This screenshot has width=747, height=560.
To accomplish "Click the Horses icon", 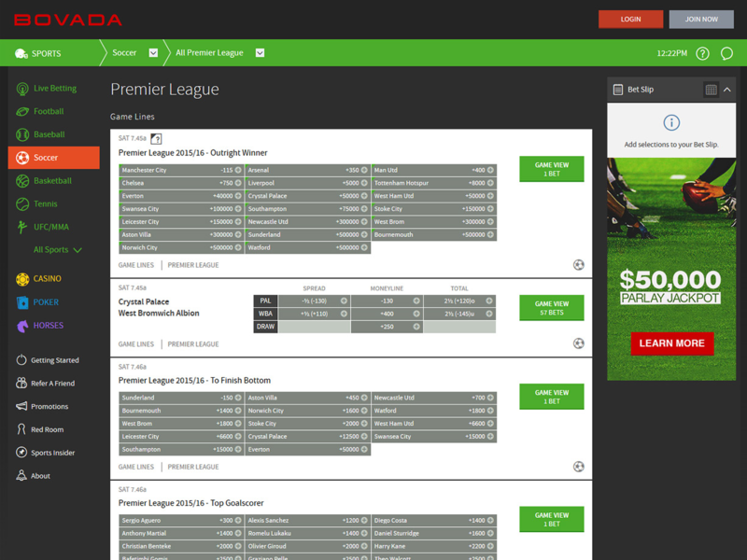I will pyautogui.click(x=22, y=326).
